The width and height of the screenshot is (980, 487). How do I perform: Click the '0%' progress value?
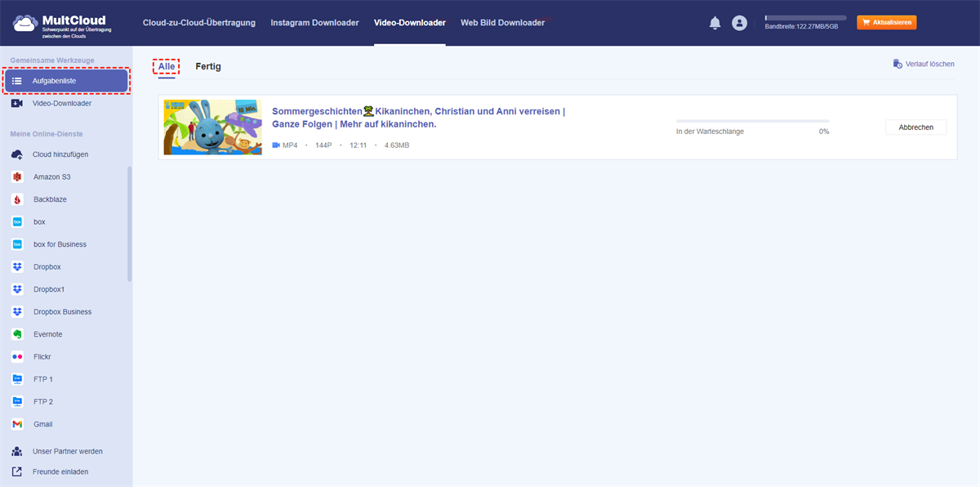[x=824, y=132]
